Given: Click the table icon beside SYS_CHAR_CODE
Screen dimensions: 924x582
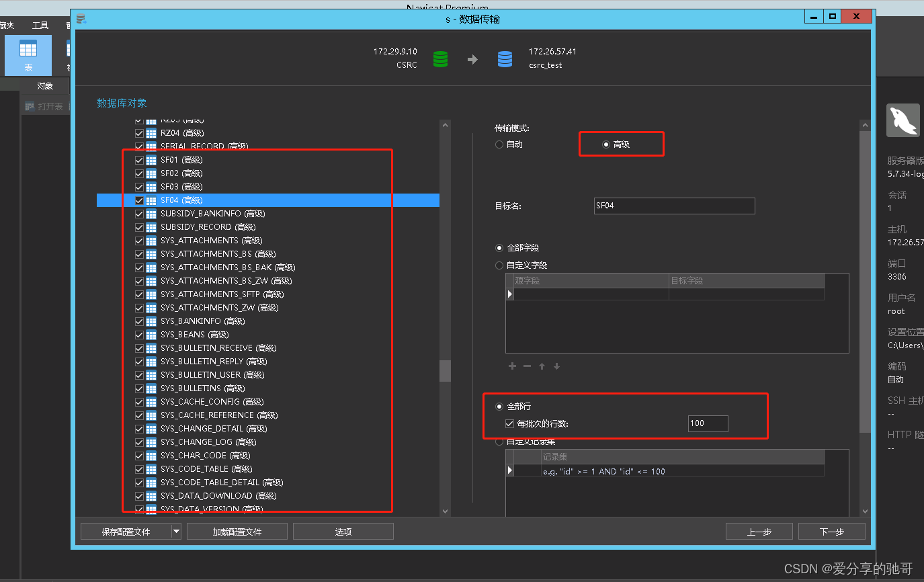Looking at the screenshot, I should 151,456.
